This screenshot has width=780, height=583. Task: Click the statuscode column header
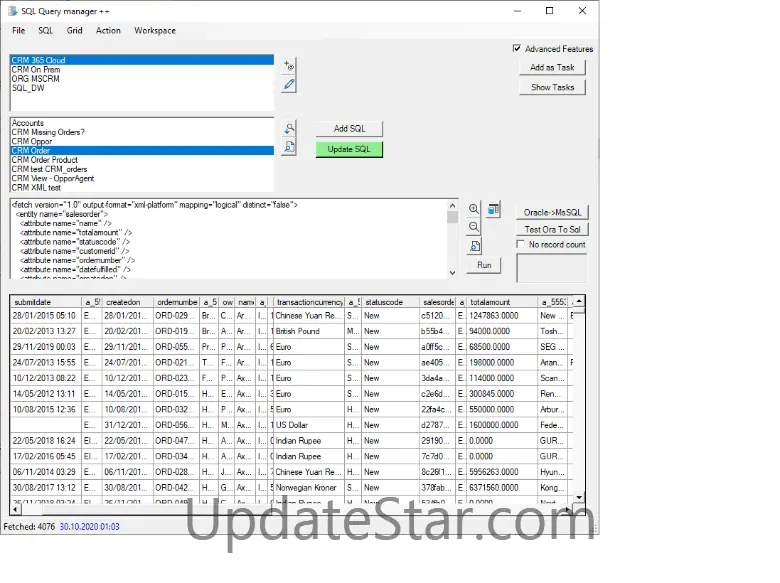pos(390,302)
